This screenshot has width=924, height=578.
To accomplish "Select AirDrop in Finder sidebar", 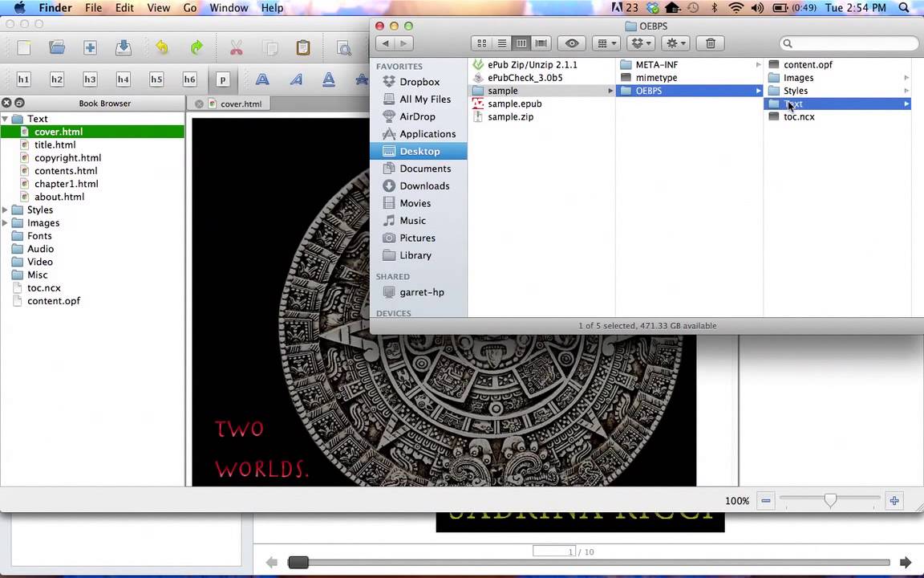I will (417, 116).
